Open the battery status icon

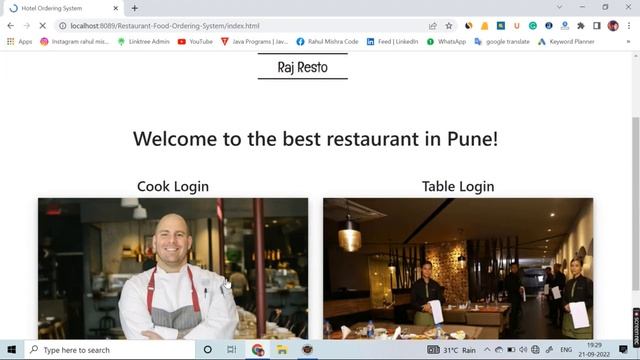pyautogui.click(x=511, y=350)
